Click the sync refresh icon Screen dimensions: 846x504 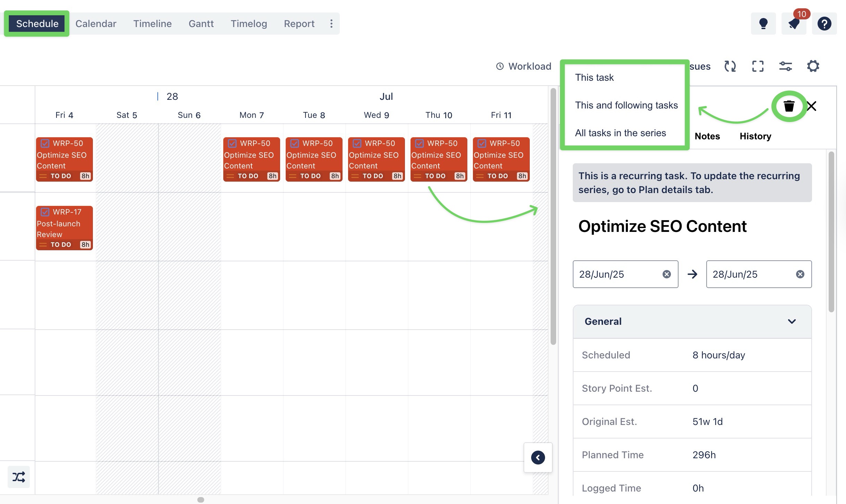point(730,66)
